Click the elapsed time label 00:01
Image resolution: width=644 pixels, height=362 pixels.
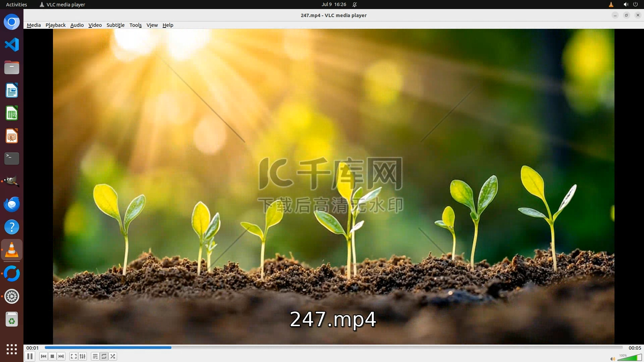click(x=33, y=348)
